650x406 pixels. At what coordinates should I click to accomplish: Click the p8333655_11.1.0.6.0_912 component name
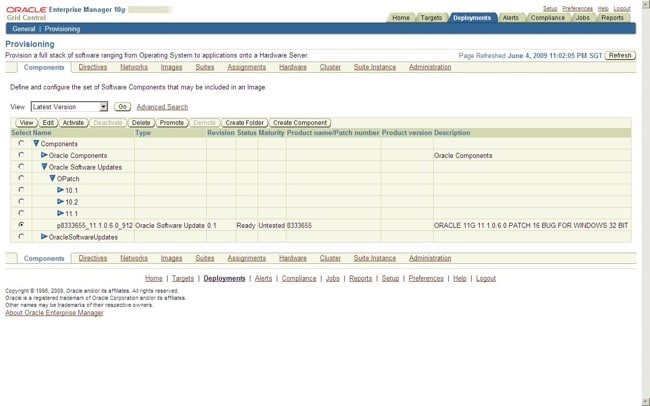pyautogui.click(x=95, y=226)
